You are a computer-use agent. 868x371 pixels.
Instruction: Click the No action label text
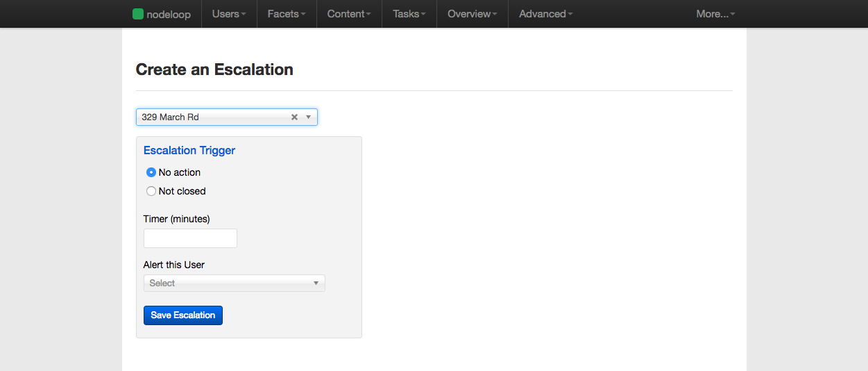[x=180, y=172]
